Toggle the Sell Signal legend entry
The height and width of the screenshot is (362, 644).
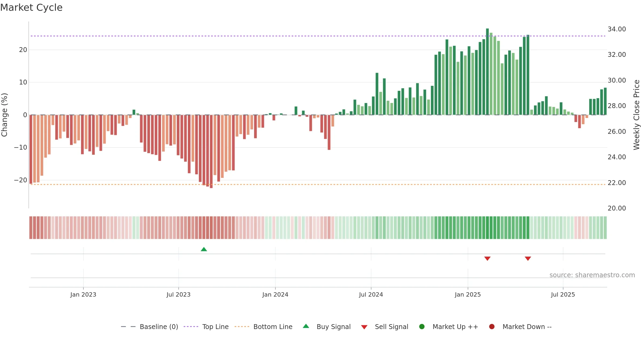(385, 327)
